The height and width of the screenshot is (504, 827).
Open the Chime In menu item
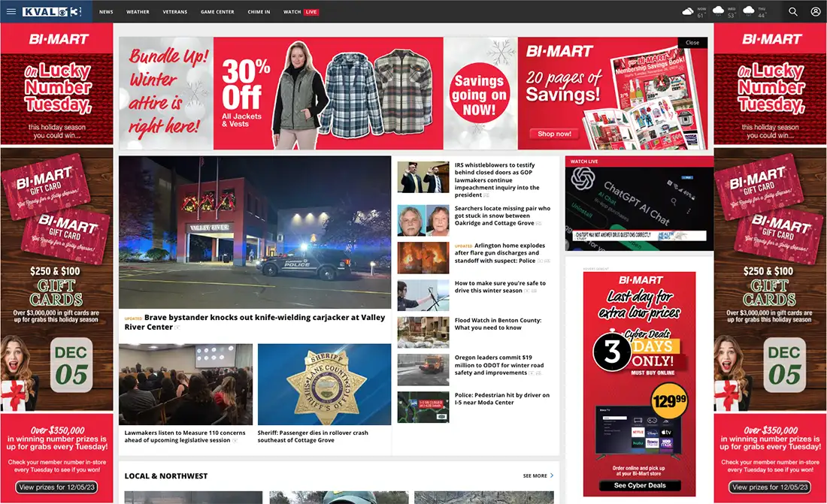259,11
